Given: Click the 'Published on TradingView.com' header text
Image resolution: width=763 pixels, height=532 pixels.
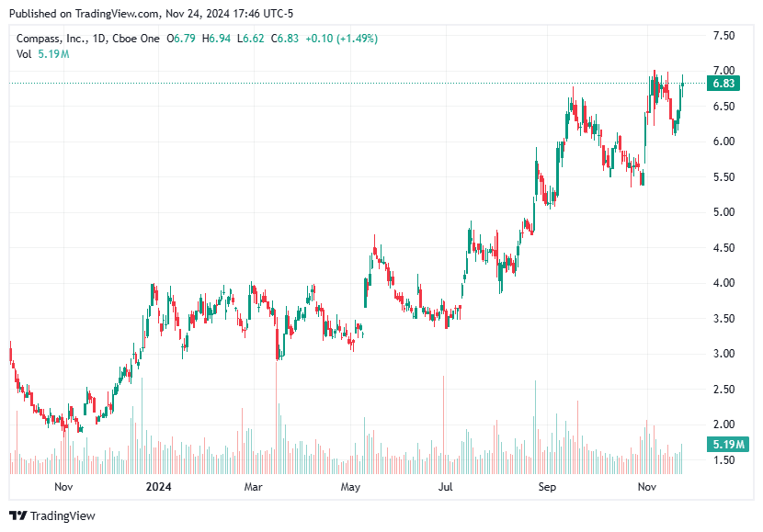Looking at the screenshot, I should 85,14.
